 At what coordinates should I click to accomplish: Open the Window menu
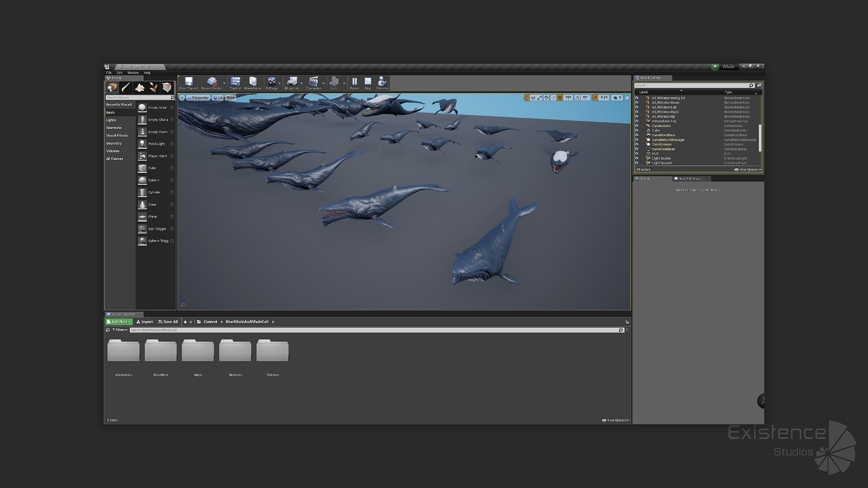click(133, 73)
